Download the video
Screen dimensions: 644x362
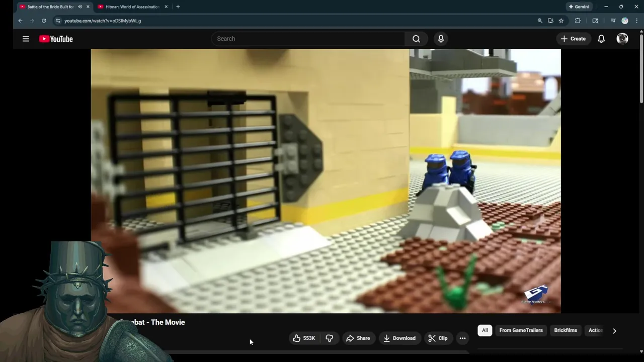399,338
